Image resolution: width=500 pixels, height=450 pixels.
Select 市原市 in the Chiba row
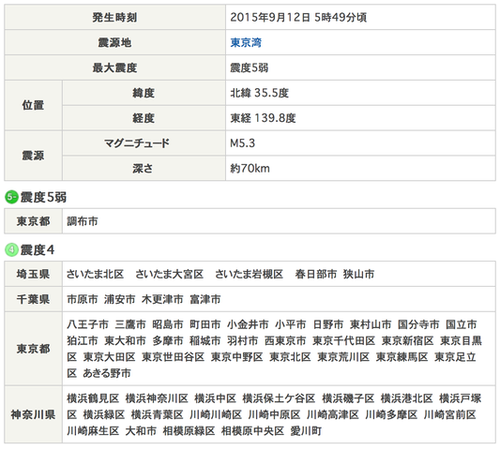pos(82,299)
